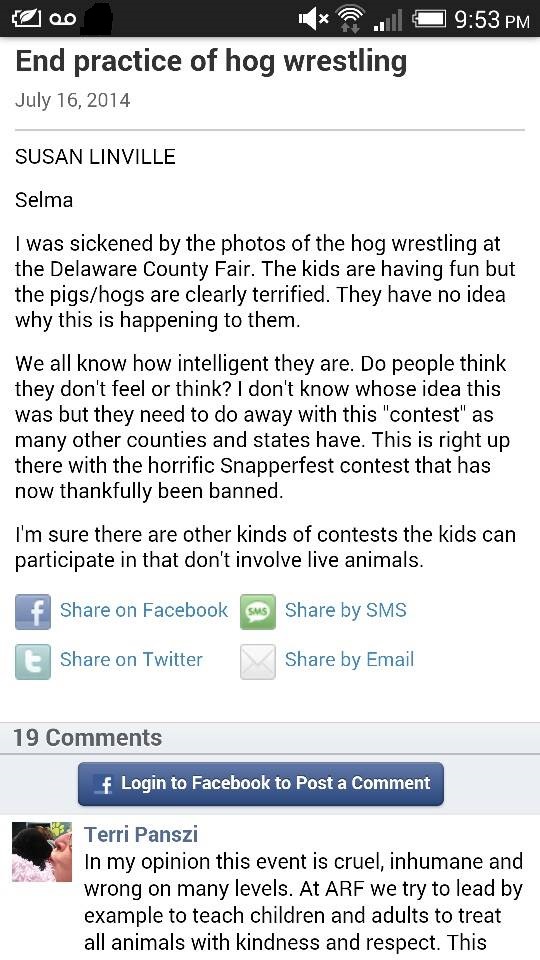Click Share by SMS link
The height and width of the screenshot is (960, 540).
click(x=346, y=610)
